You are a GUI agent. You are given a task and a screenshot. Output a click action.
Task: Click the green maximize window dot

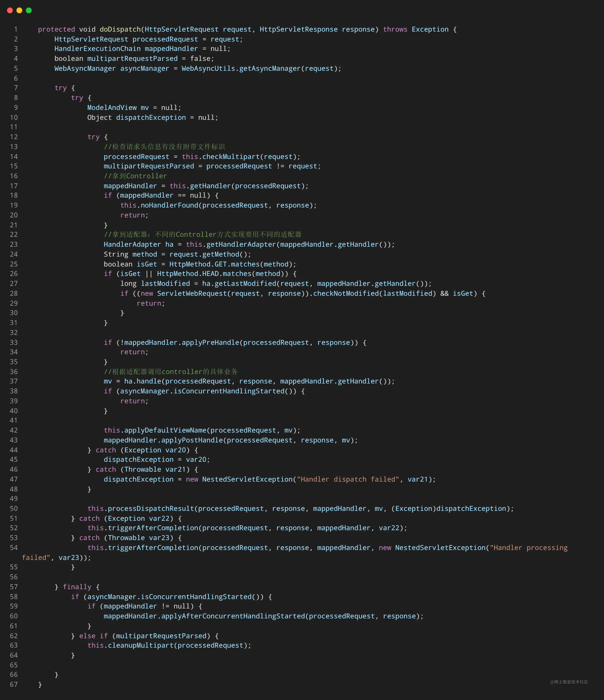29,10
